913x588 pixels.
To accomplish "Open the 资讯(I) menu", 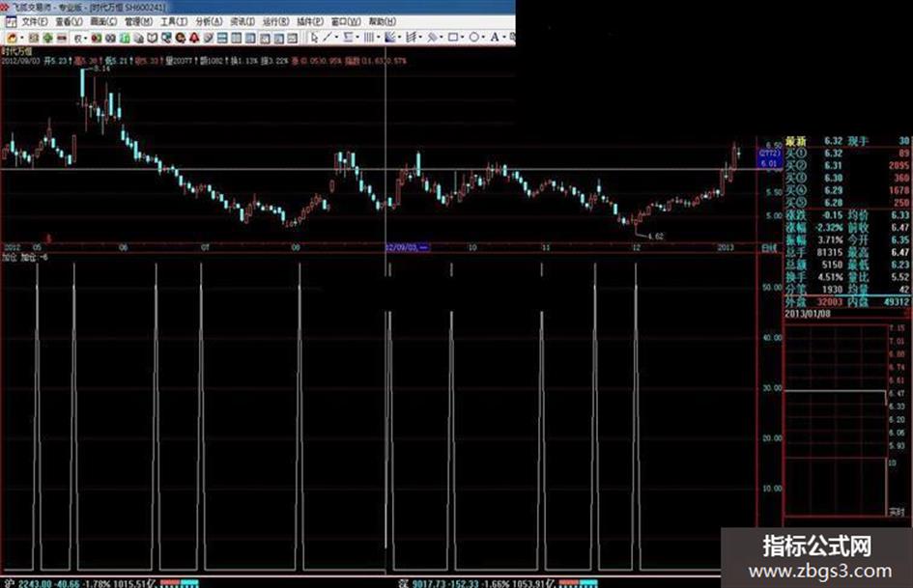I will click(243, 21).
